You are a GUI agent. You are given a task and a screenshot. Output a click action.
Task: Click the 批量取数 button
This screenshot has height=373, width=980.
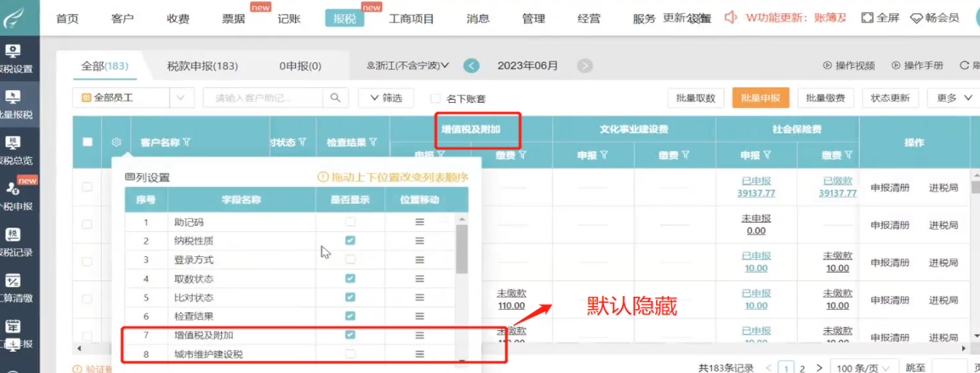[x=696, y=97]
